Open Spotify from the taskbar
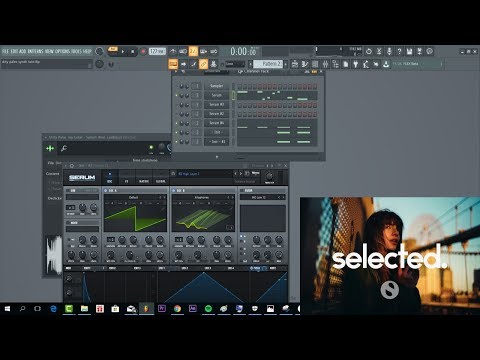 (x=208, y=309)
